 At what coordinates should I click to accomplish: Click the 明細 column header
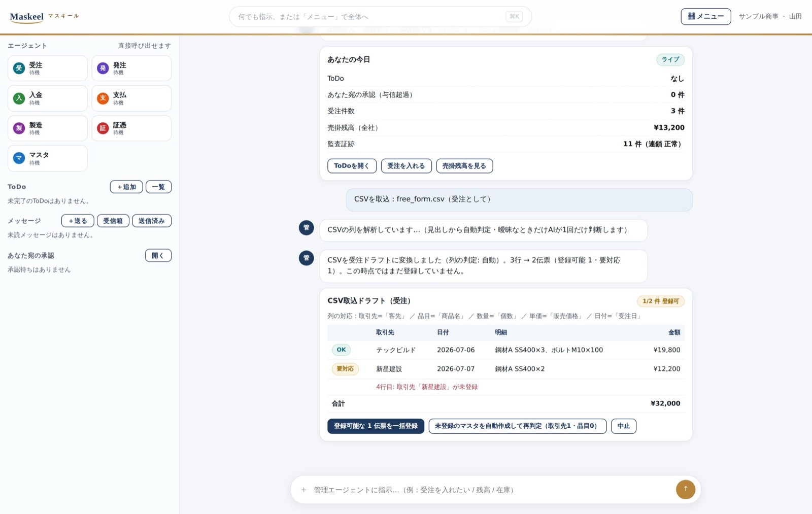pyautogui.click(x=501, y=332)
